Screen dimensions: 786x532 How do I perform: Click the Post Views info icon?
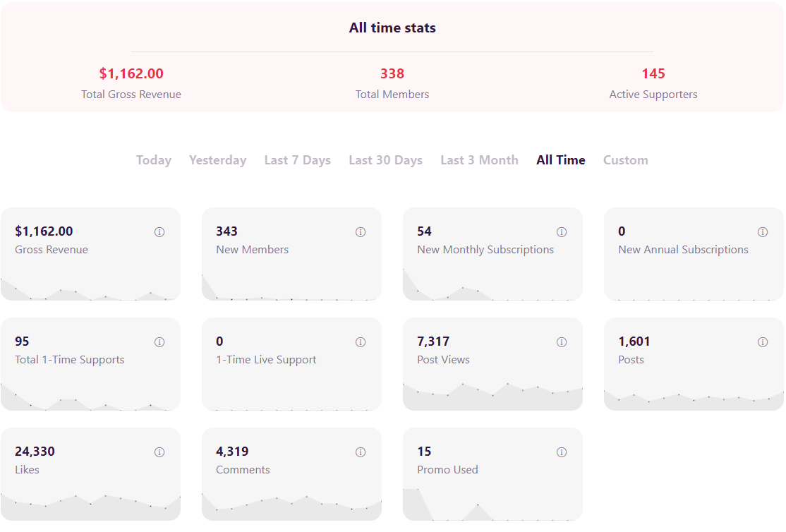(x=562, y=342)
